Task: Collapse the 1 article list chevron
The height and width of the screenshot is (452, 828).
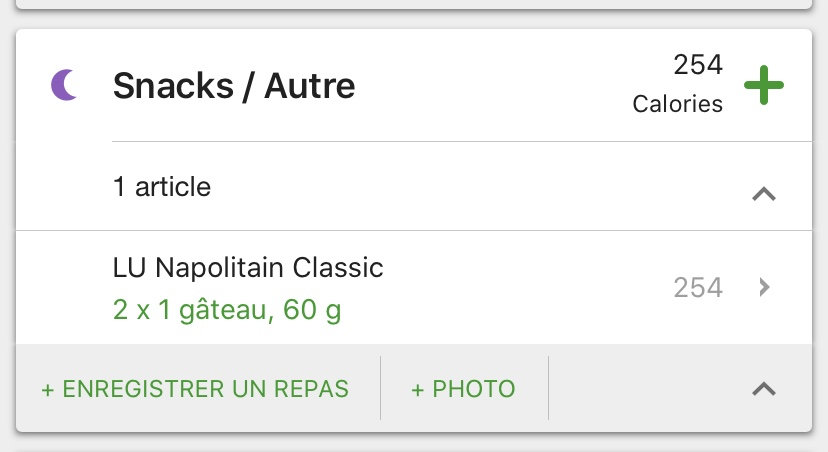Action: pos(764,194)
